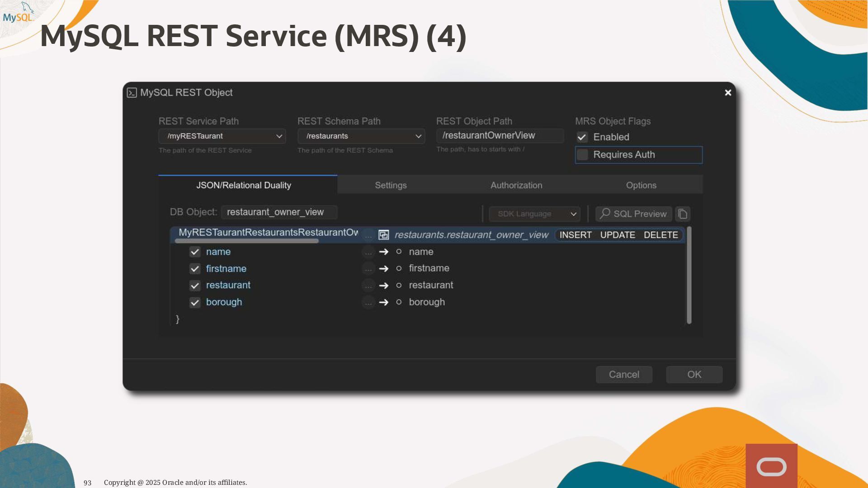Switch to the Settings tab
The height and width of the screenshot is (488, 868).
[x=391, y=185]
